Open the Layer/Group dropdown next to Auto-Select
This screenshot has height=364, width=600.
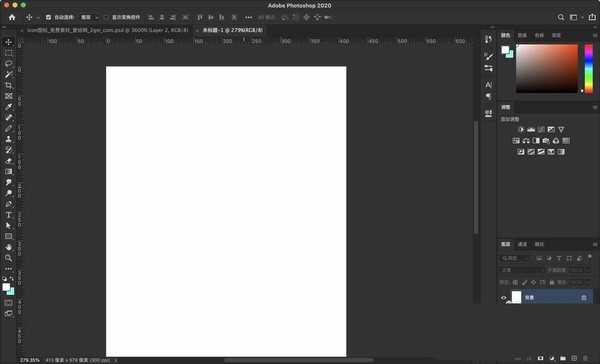click(x=89, y=18)
